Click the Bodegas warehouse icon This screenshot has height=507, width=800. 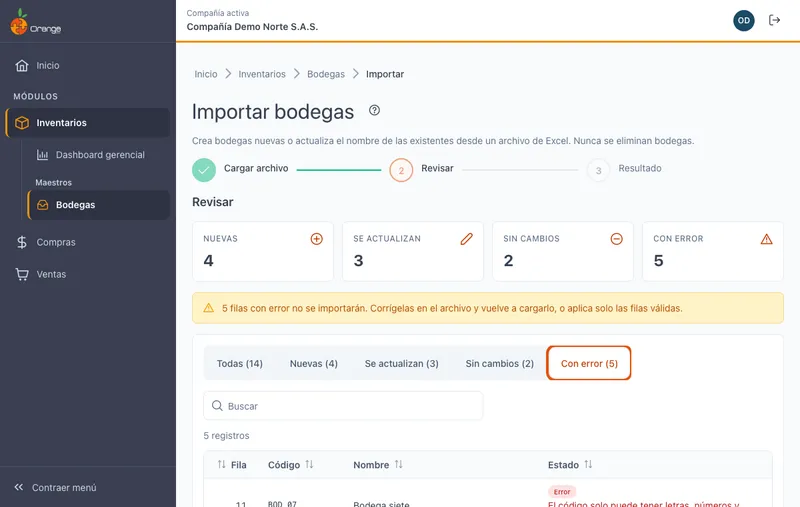pos(42,205)
